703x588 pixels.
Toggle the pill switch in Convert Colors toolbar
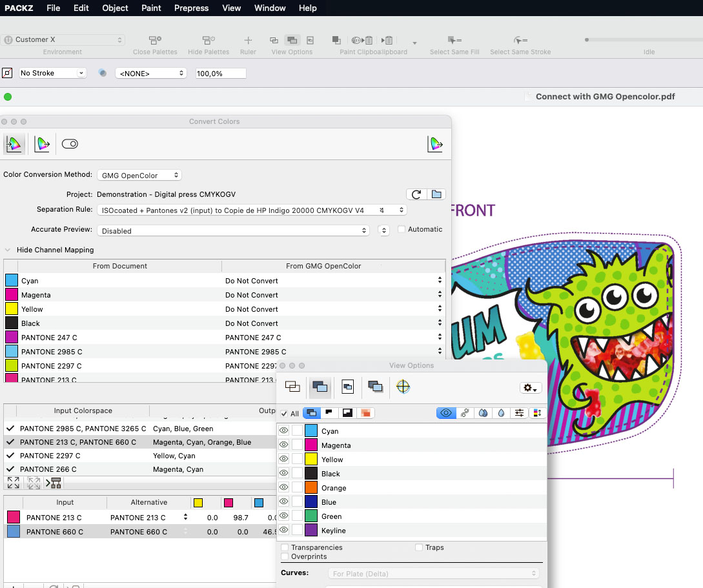pyautogui.click(x=70, y=144)
